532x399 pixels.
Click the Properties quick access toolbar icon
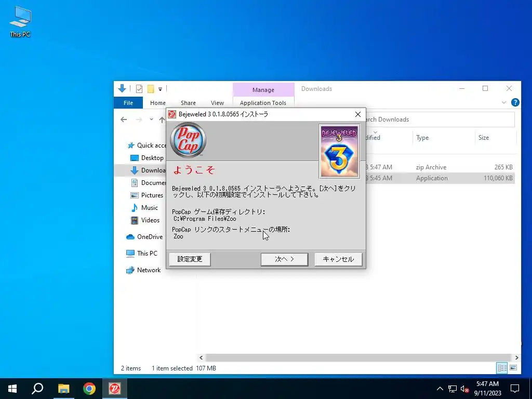pyautogui.click(x=139, y=89)
